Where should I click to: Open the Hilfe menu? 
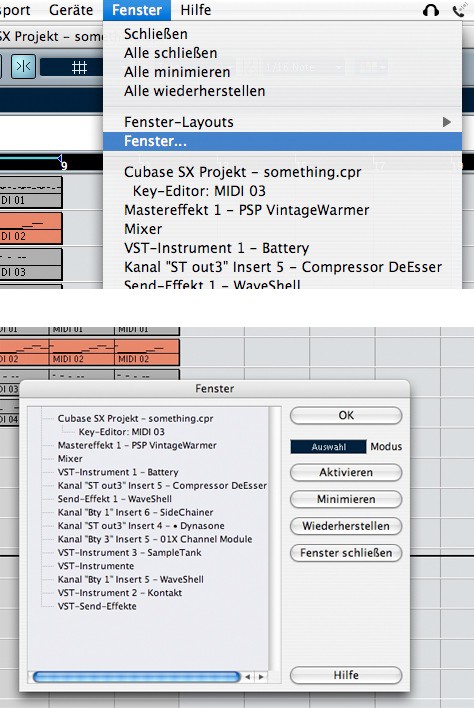195,10
